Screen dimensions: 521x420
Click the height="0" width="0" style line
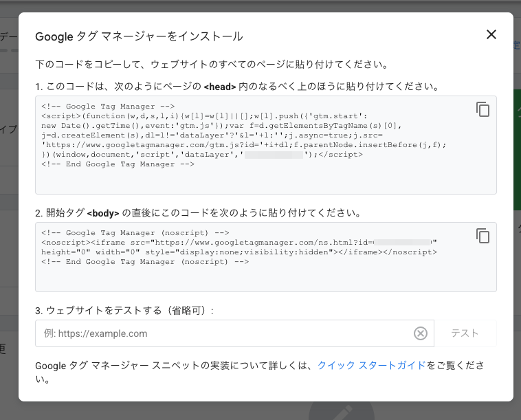click(239, 252)
